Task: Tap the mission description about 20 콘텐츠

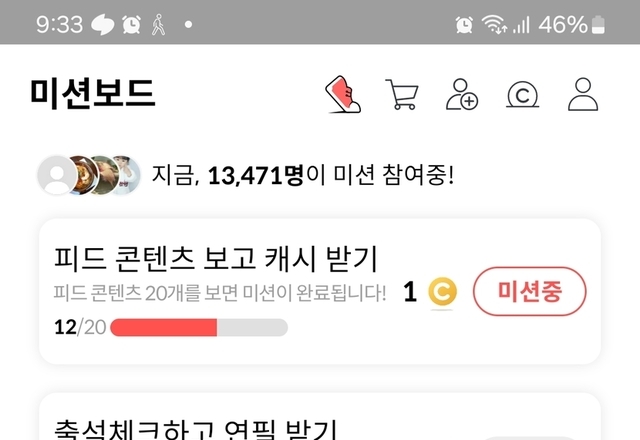Action: [220, 293]
